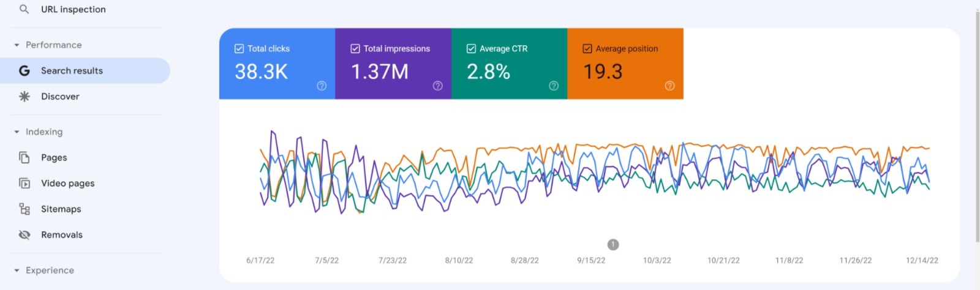The image size is (980, 290).
Task: Click the 6/17/22 axis date label
Action: (x=260, y=260)
